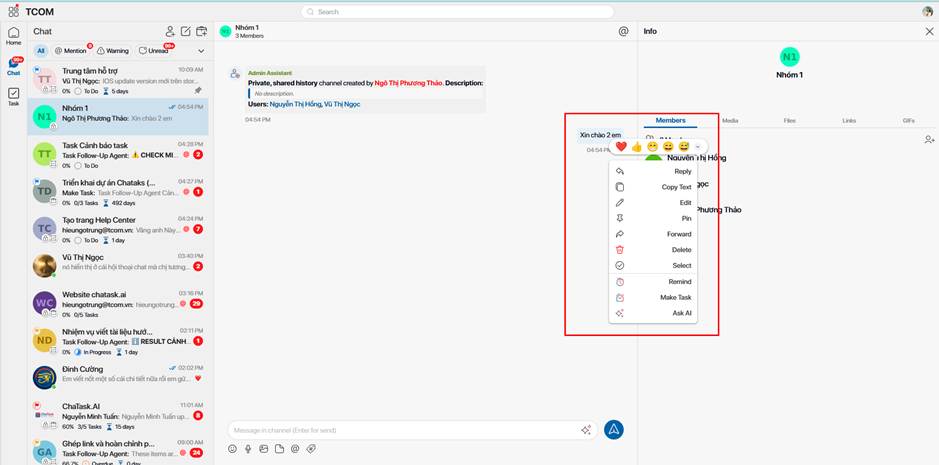Screen dimensions: 939x465
Task: Click the AI sparkle icon in message box
Action: [586, 430]
